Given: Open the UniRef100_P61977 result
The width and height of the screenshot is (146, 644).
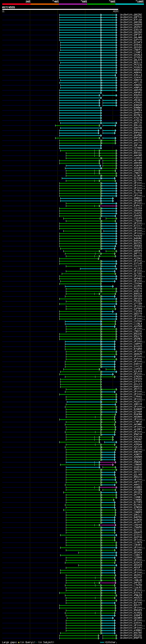Looking at the screenshot, I should tap(131, 402).
